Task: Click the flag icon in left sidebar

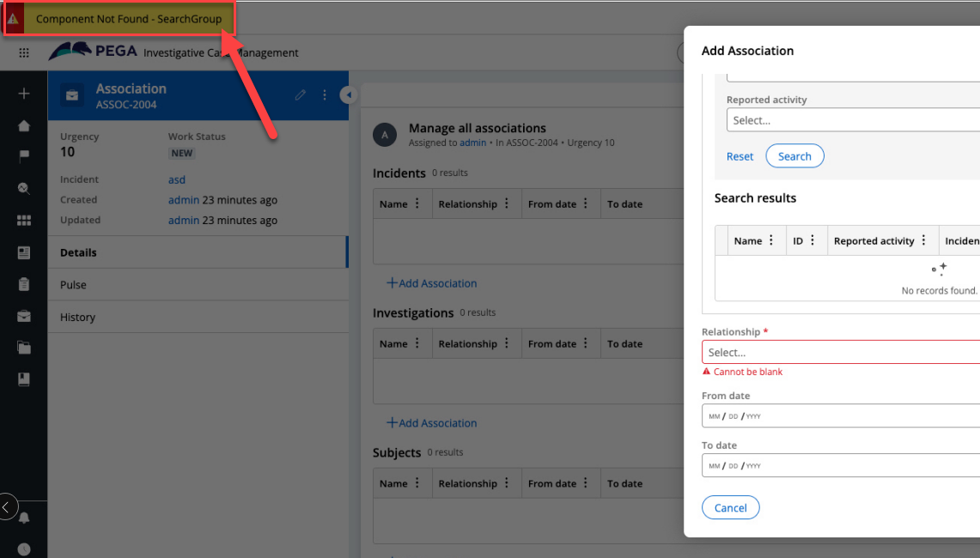Action: (24, 156)
